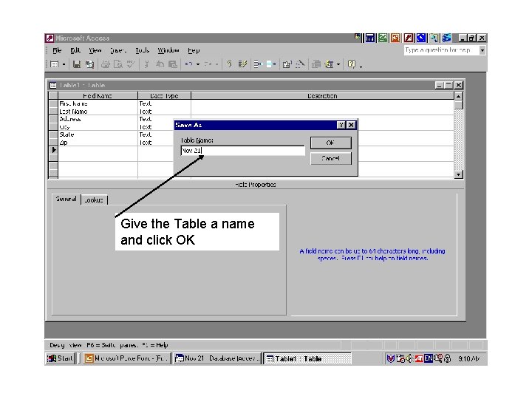The height and width of the screenshot is (399, 532).
Task: Open the New Object dropdown arrow
Action: coord(338,64)
